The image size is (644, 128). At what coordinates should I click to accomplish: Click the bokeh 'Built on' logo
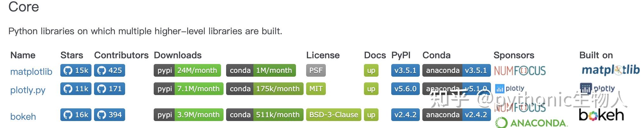[x=601, y=115]
